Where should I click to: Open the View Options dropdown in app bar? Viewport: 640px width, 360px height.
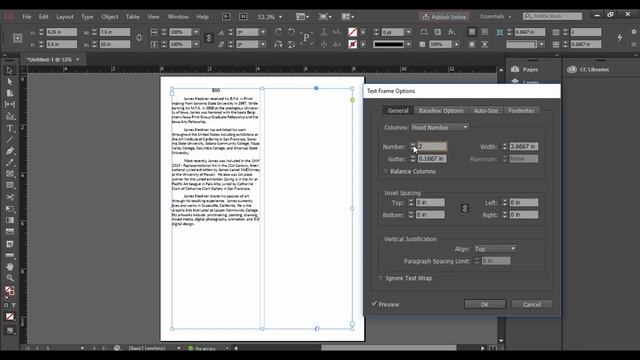(302, 17)
